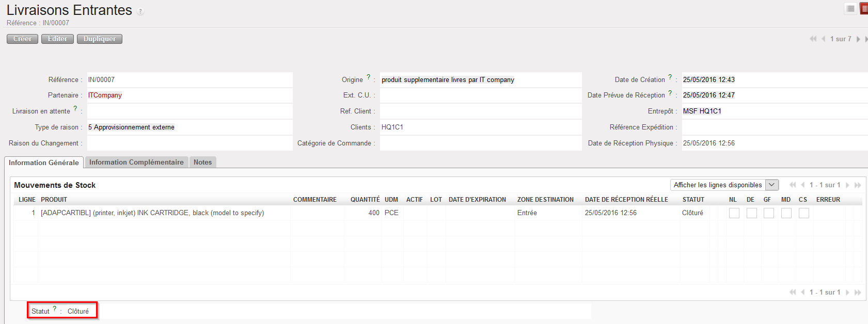The width and height of the screenshot is (868, 324).
Task: Click Clients value HQ1C1
Action: pyautogui.click(x=392, y=127)
